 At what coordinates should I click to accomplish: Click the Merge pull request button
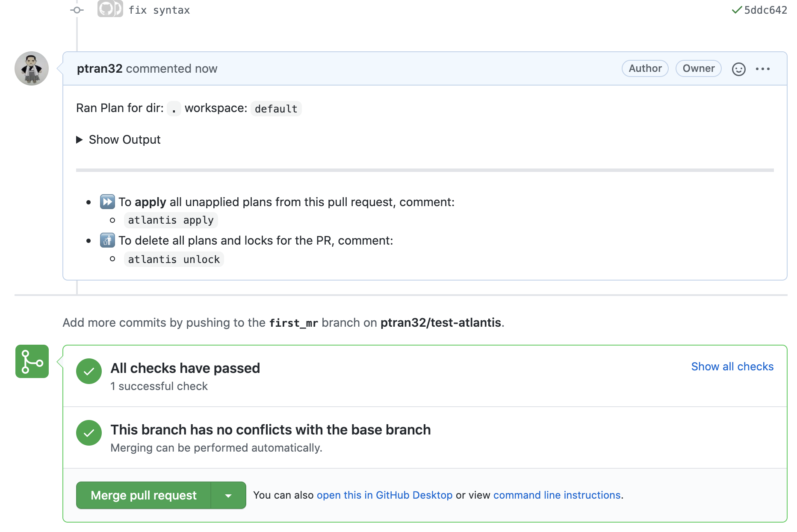pyautogui.click(x=143, y=495)
